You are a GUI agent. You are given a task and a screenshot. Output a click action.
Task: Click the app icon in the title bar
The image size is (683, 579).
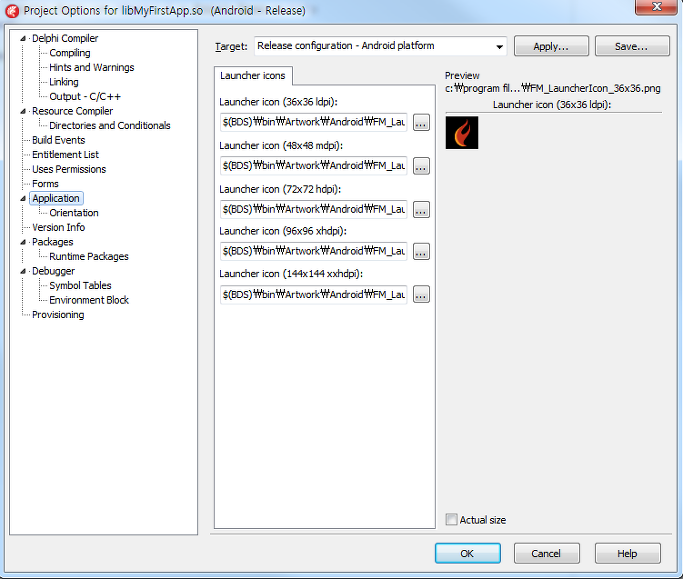click(x=12, y=10)
